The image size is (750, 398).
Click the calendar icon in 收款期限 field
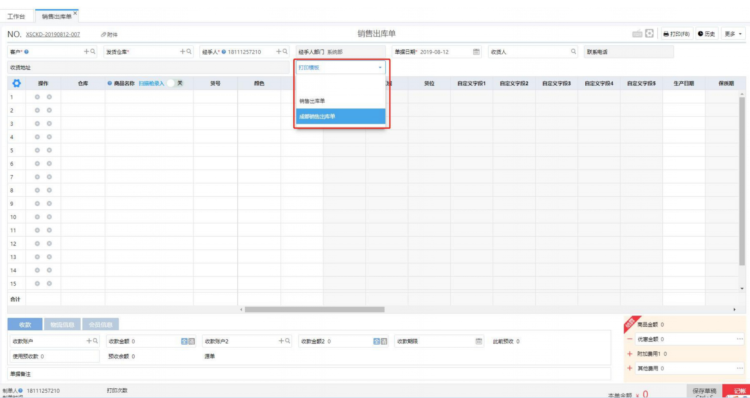[479, 341]
